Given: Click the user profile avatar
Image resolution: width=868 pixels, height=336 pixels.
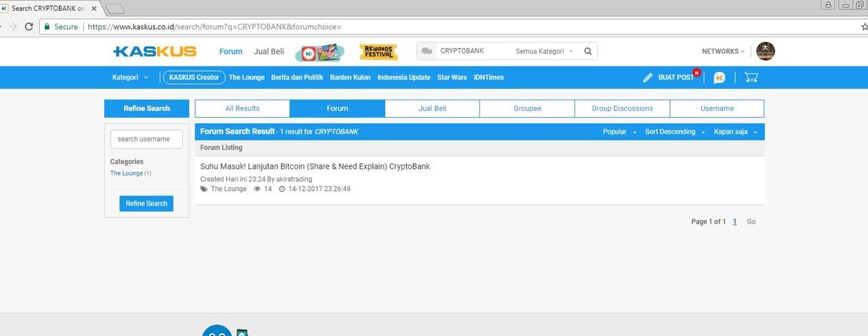Looking at the screenshot, I should pyautogui.click(x=766, y=51).
